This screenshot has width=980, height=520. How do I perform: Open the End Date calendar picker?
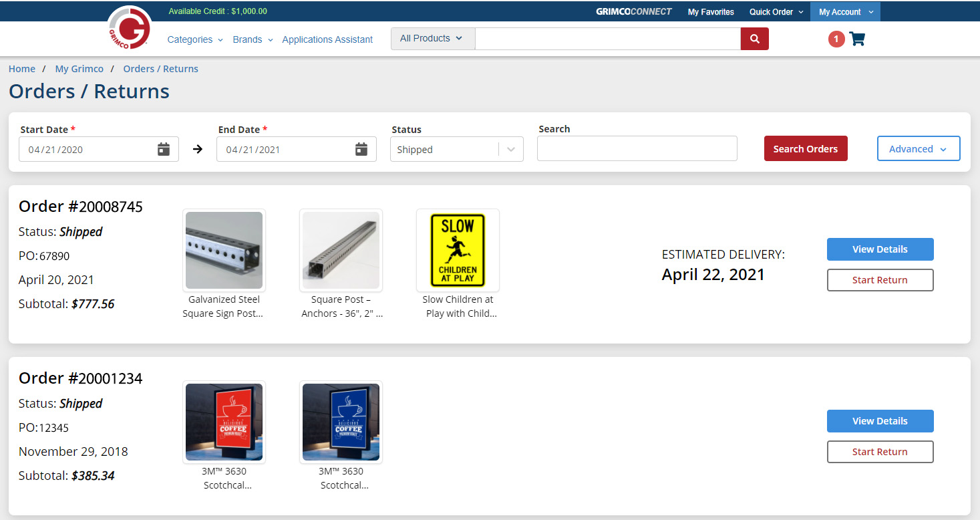tap(361, 149)
